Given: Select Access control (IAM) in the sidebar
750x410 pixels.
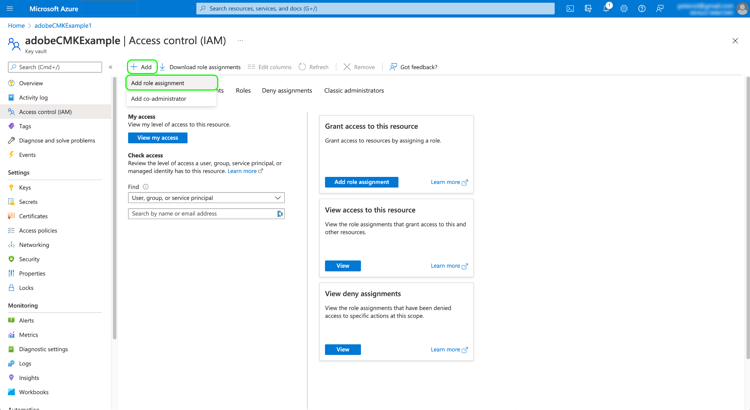Looking at the screenshot, I should (45, 112).
